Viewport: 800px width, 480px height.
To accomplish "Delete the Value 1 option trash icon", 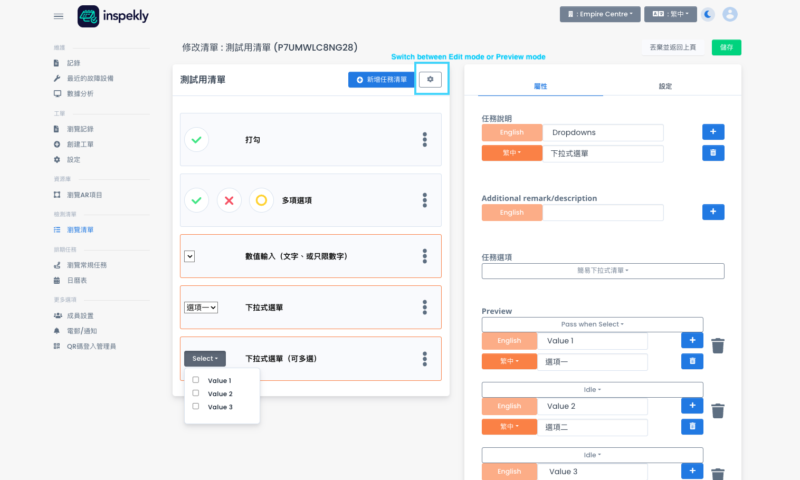I will click(x=718, y=346).
